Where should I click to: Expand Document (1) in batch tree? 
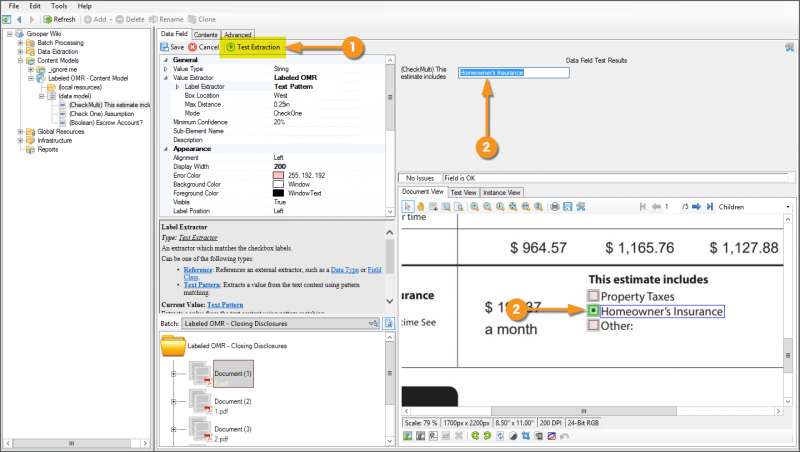[x=173, y=374]
